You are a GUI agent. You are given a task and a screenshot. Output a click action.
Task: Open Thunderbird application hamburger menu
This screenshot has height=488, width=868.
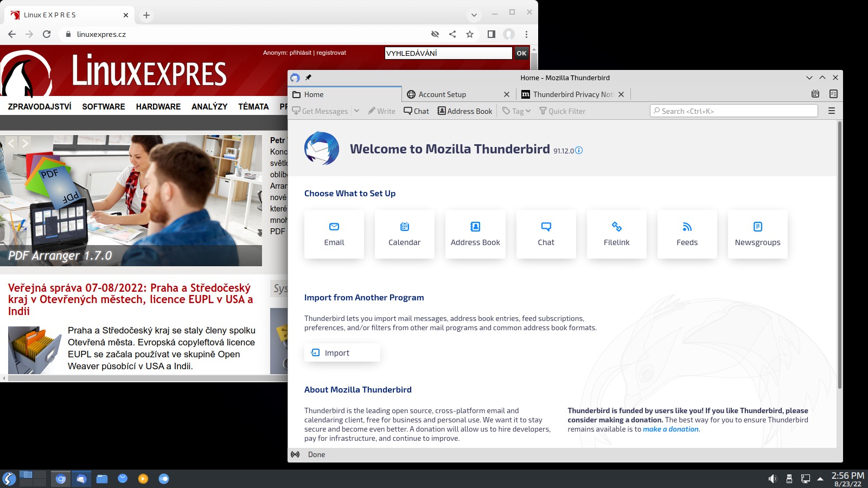[x=831, y=111]
